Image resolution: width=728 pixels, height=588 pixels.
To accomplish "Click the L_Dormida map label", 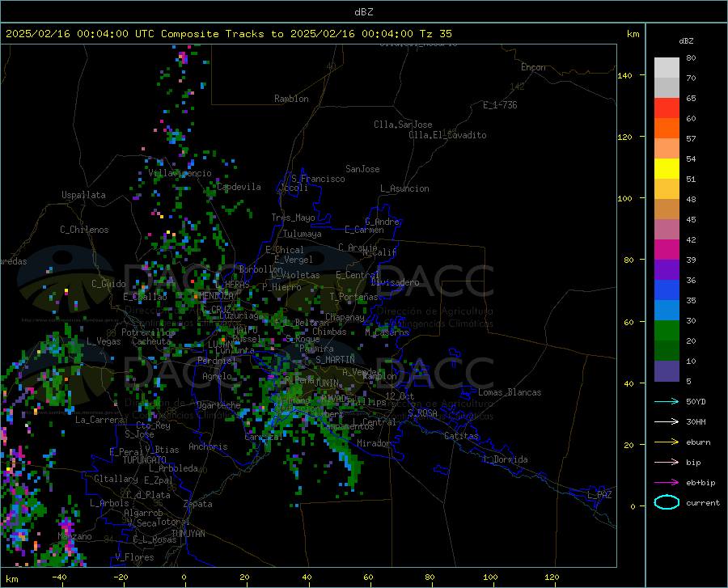I will click(505, 459).
